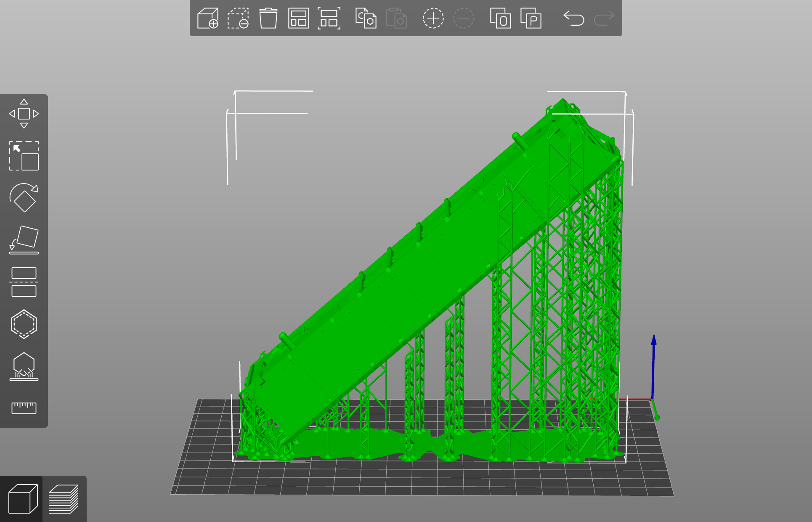Select the Hollow and drill tool
This screenshot has width=812, height=522.
(x=24, y=324)
